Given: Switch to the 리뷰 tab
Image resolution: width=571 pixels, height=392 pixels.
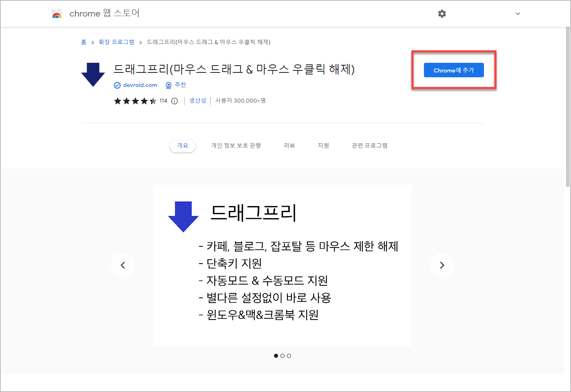Looking at the screenshot, I should (x=289, y=145).
